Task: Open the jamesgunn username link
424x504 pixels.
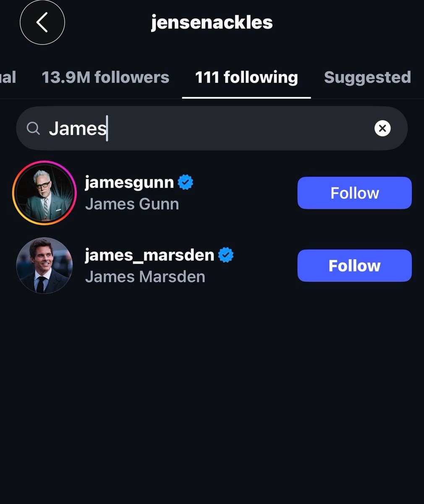Action: tap(129, 182)
